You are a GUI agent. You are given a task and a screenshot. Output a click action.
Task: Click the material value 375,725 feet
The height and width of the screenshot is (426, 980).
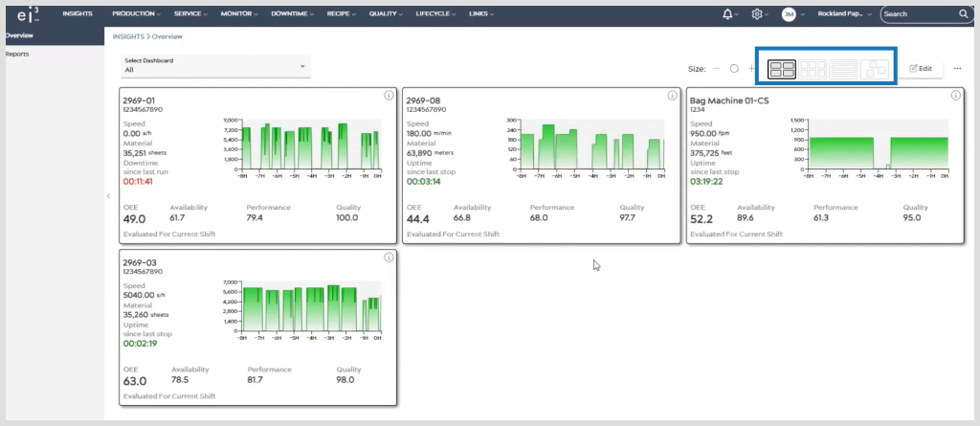(x=711, y=152)
